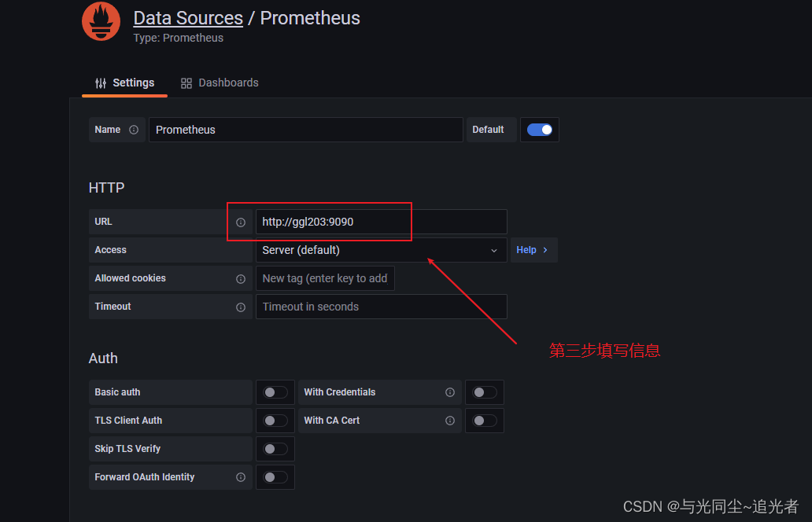812x522 pixels.
Task: Enable the Skip TLS Verify toggle
Action: (x=275, y=448)
